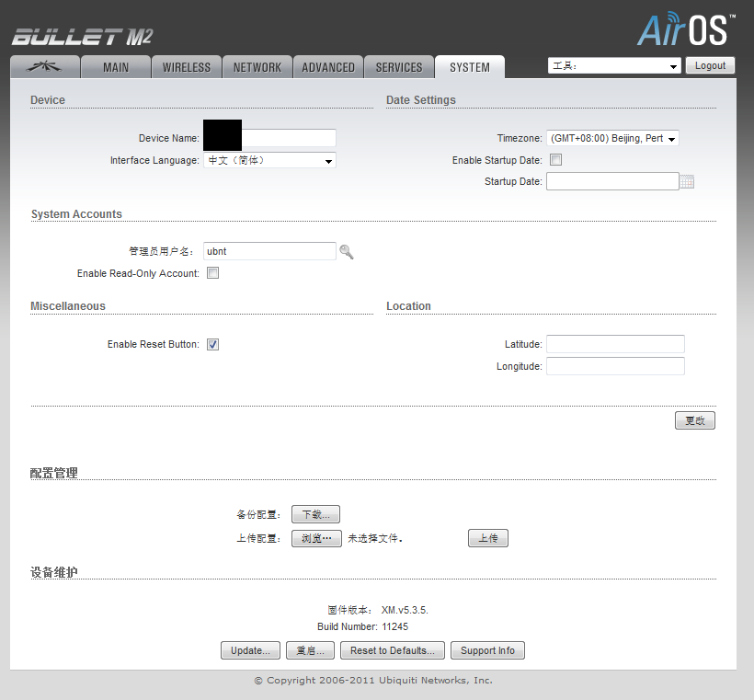The image size is (754, 700).
Task: Expand the Interface Language dropdown
Action: (x=269, y=160)
